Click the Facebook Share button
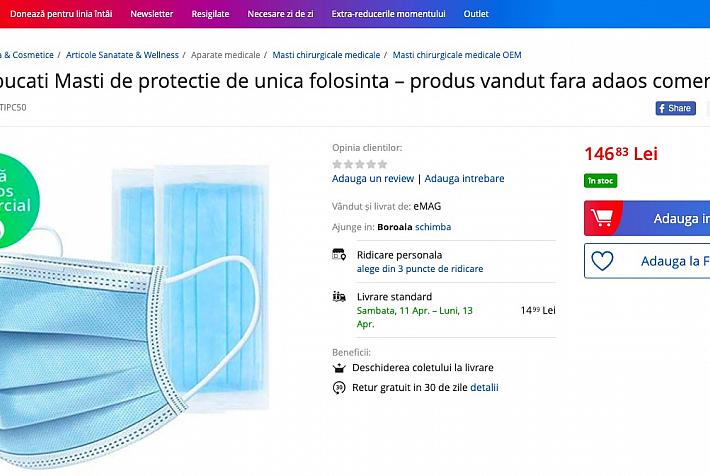 pyautogui.click(x=675, y=108)
